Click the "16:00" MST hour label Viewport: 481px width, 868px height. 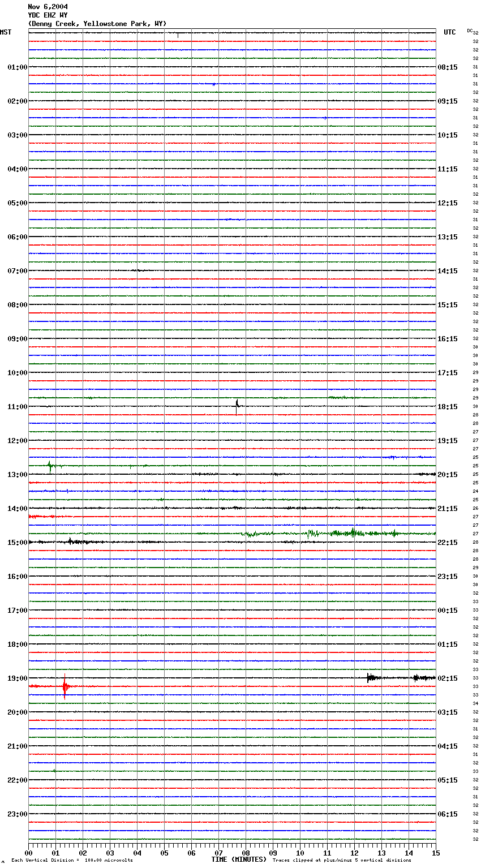point(18,577)
